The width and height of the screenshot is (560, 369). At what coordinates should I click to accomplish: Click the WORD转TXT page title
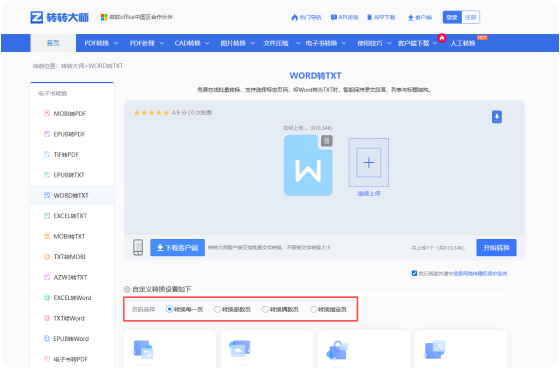coord(315,76)
